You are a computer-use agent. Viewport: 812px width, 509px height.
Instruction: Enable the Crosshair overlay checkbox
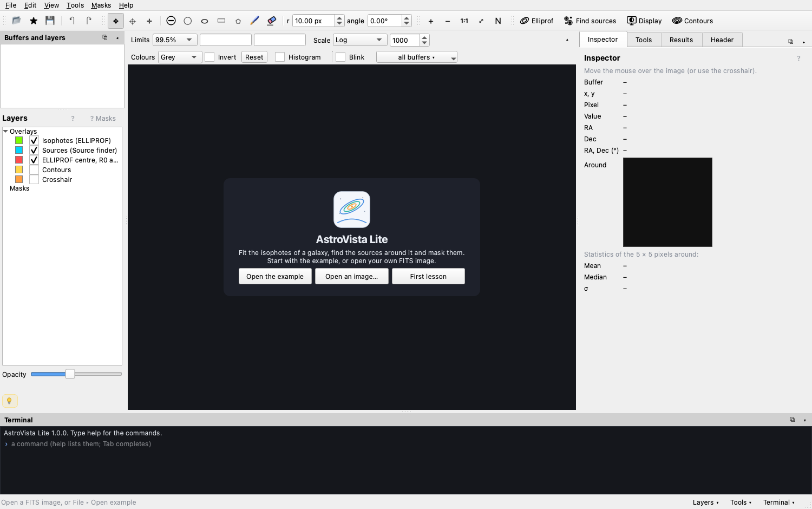coord(34,180)
